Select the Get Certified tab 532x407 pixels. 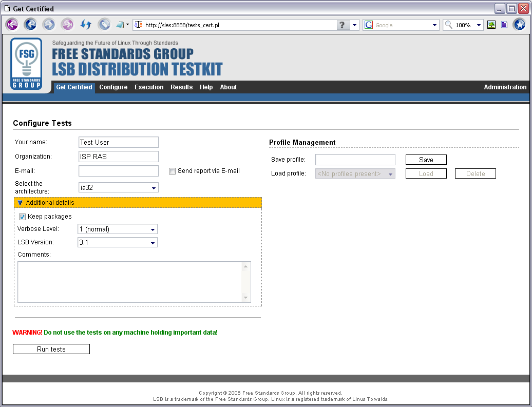[74, 87]
